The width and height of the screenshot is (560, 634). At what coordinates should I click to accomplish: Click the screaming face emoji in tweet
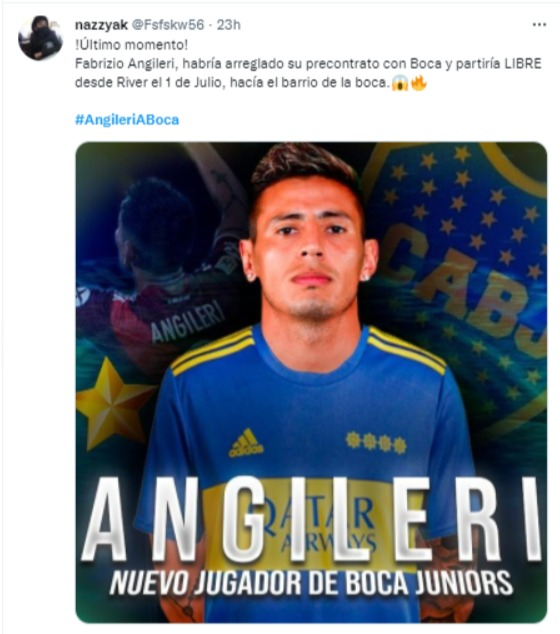pyautogui.click(x=399, y=83)
